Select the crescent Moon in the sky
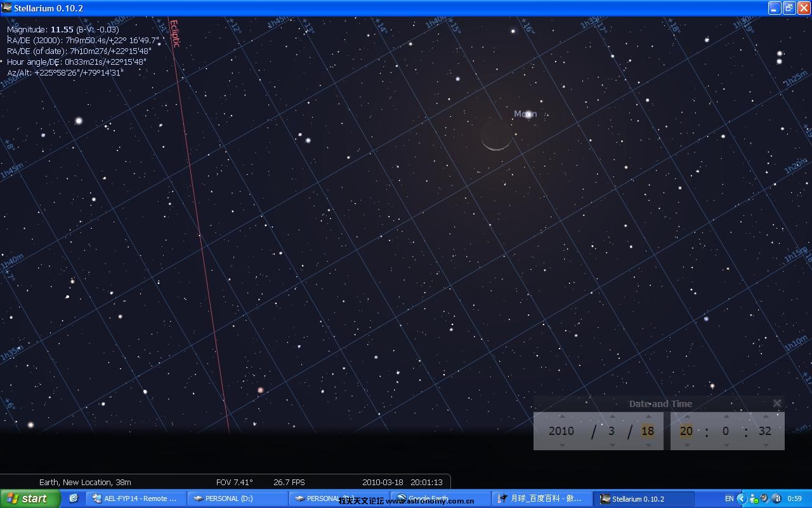 click(x=495, y=135)
